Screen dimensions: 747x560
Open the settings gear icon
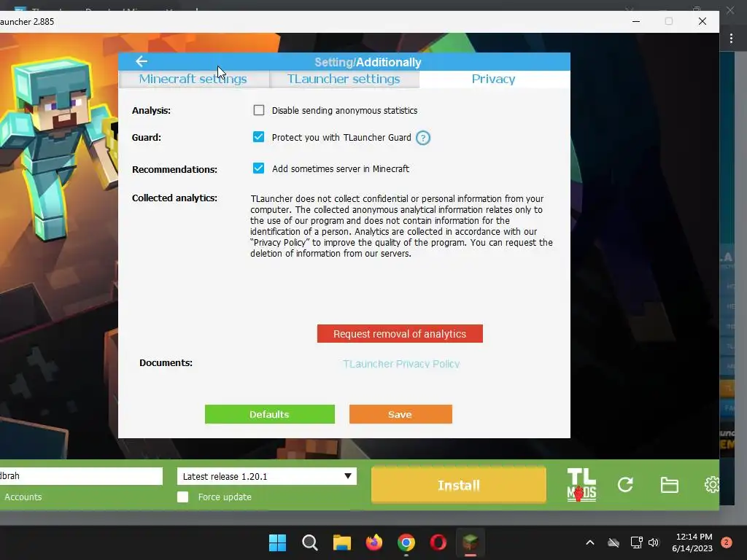(712, 485)
